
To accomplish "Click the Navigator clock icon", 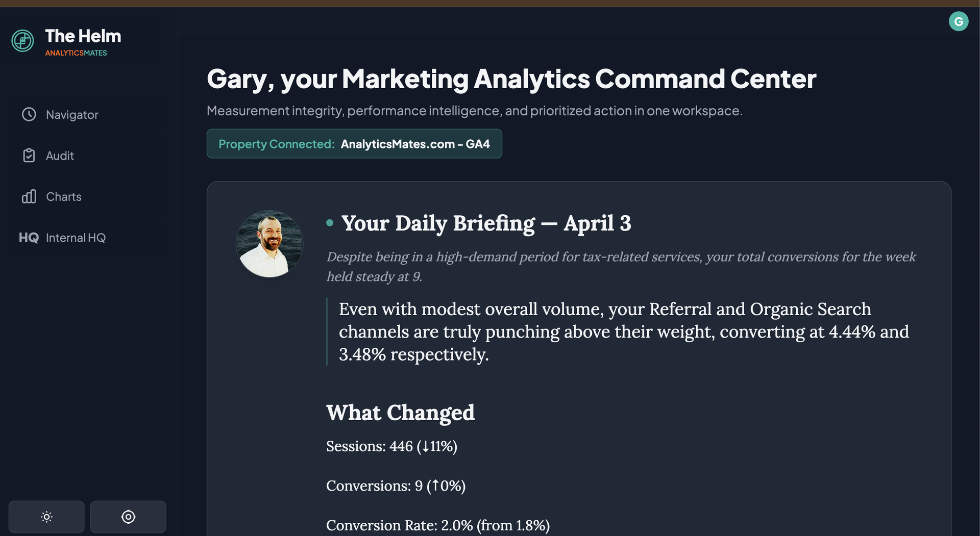I will point(29,115).
